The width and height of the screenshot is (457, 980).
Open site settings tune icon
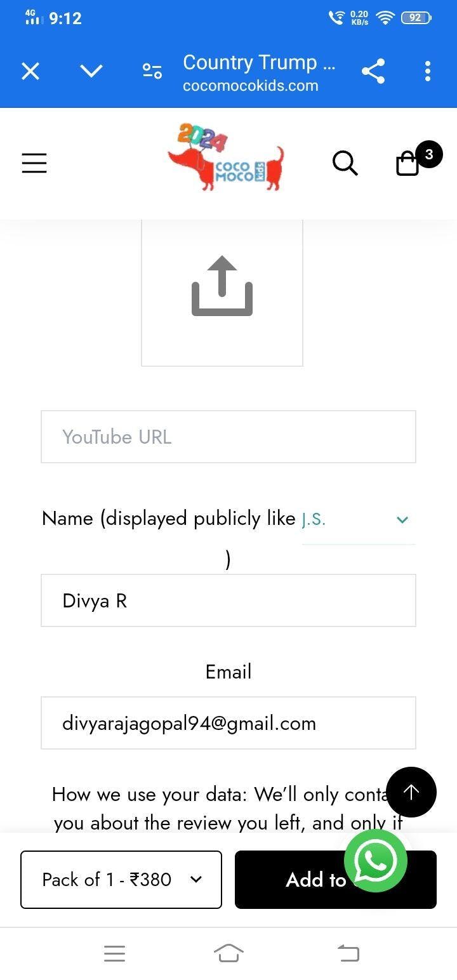tap(152, 71)
